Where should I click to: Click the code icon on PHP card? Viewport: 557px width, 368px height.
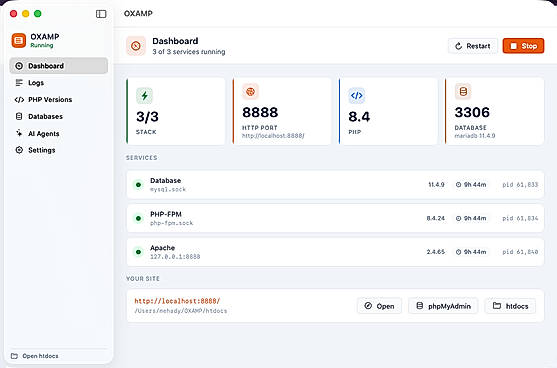(357, 96)
